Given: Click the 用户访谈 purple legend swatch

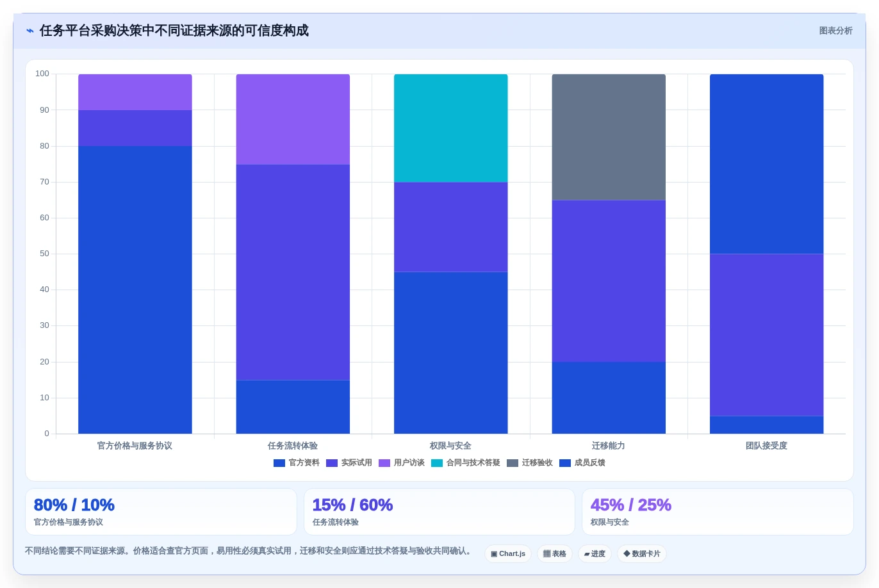Looking at the screenshot, I should click(384, 463).
